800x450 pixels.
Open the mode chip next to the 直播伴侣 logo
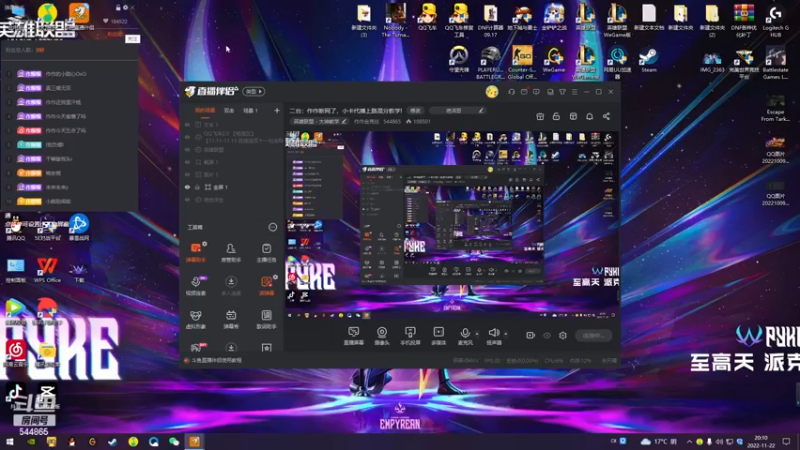(254, 91)
